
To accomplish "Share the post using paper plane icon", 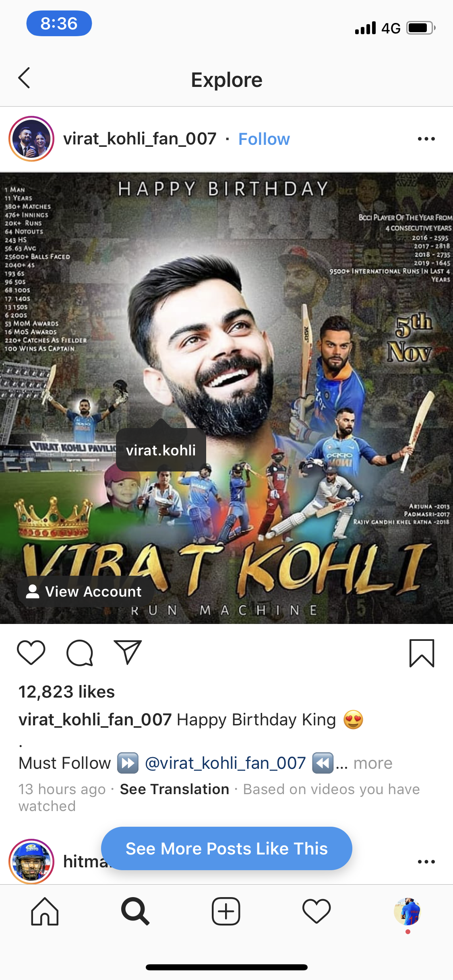I will 128,652.
